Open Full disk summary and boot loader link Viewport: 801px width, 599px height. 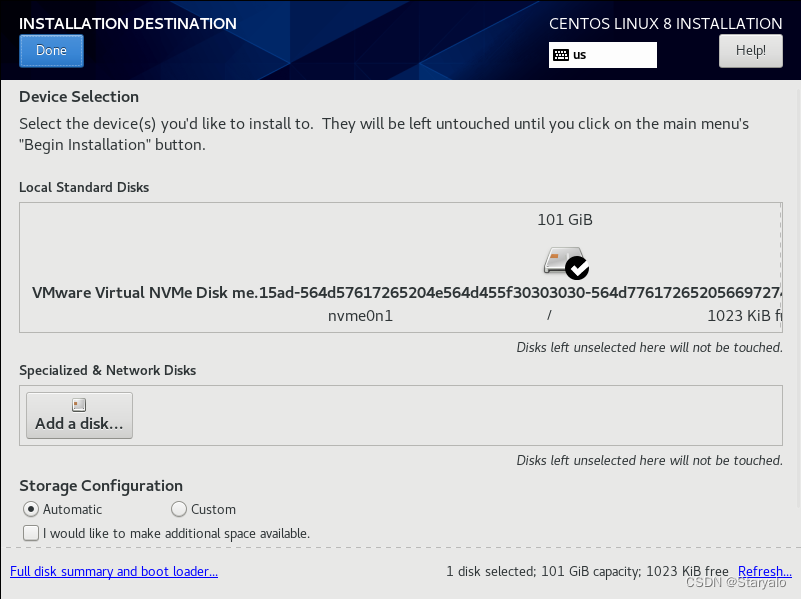point(114,571)
